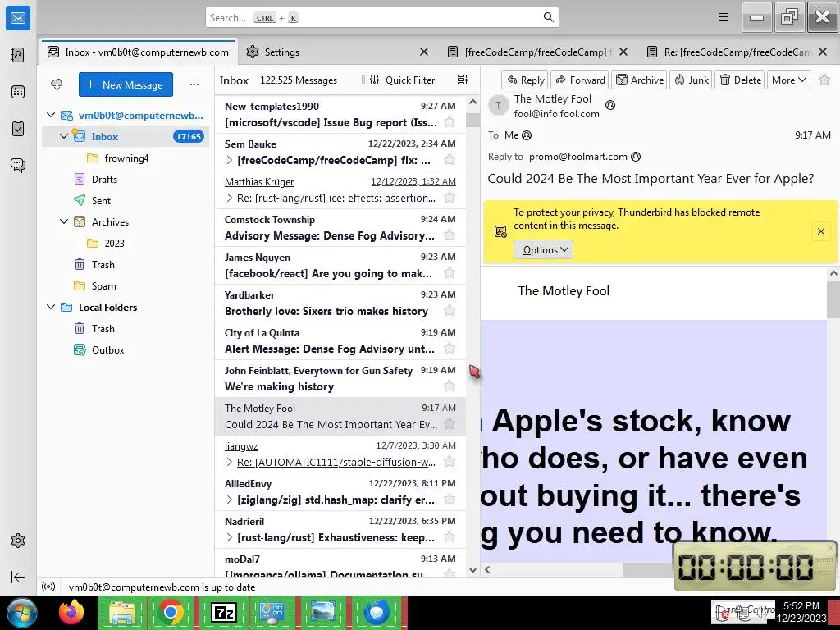Forward the open message
The image size is (840, 630).
pos(580,80)
